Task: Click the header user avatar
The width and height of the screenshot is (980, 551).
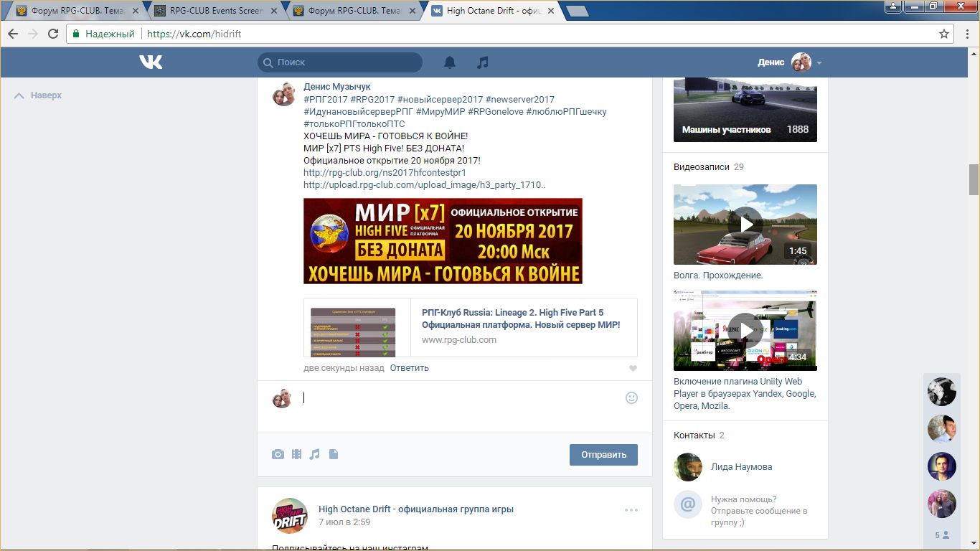Action: tap(801, 62)
